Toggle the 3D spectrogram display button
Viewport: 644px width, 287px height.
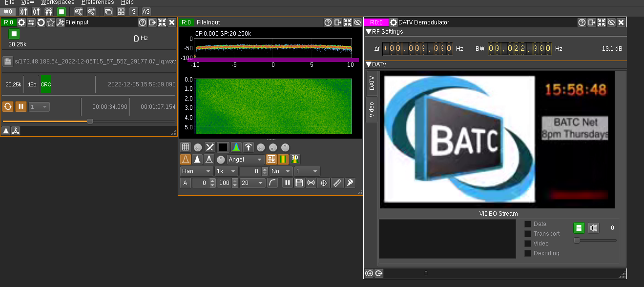[x=295, y=159]
